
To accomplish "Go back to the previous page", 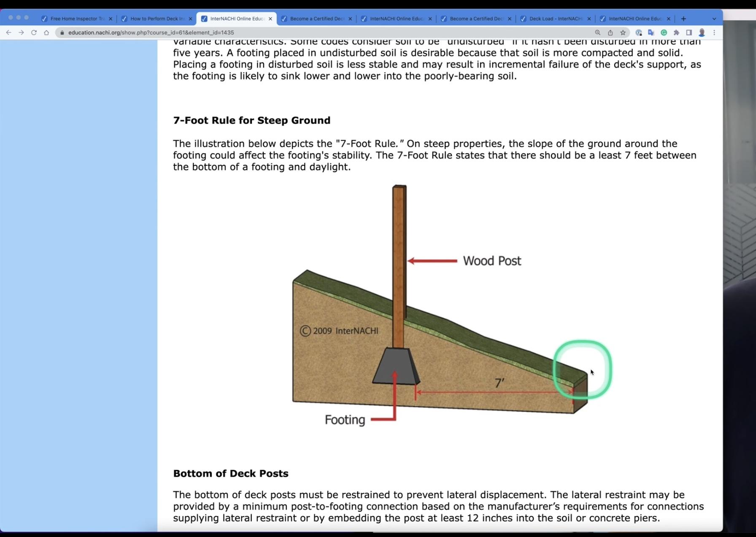I will click(x=8, y=32).
